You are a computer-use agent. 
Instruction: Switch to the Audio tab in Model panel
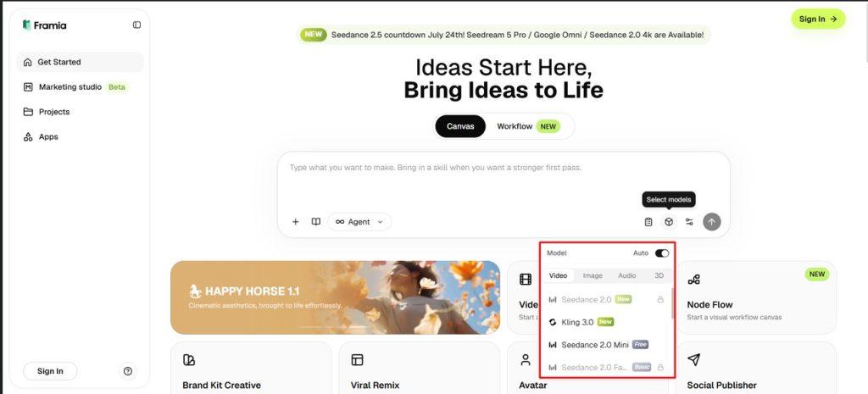coord(626,275)
